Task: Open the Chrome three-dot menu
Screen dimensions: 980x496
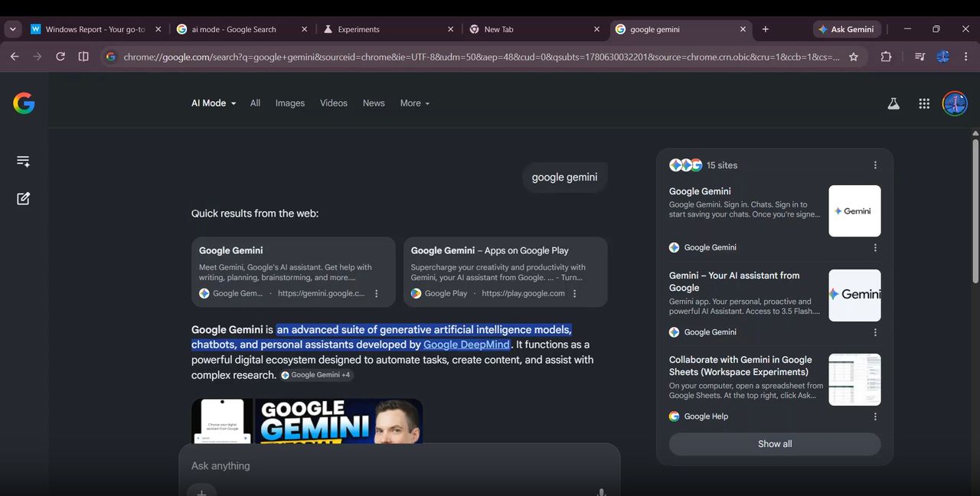Action: point(966,57)
